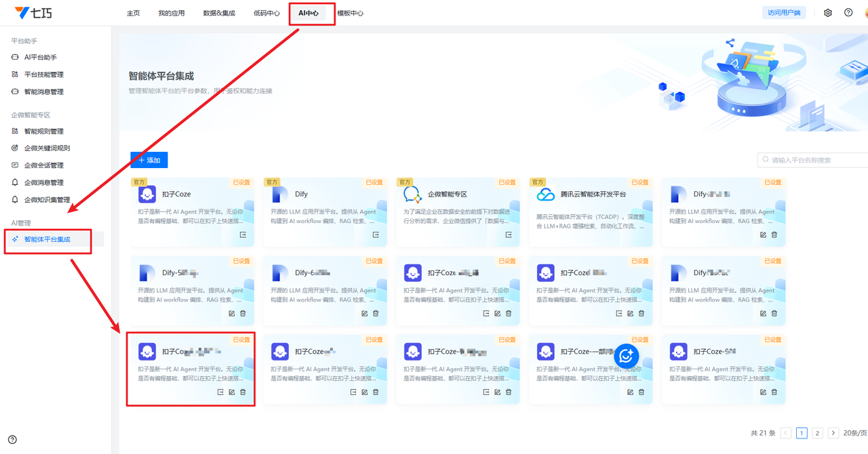Edit the Dify-6 platform card via its pencil icon

tap(364, 313)
